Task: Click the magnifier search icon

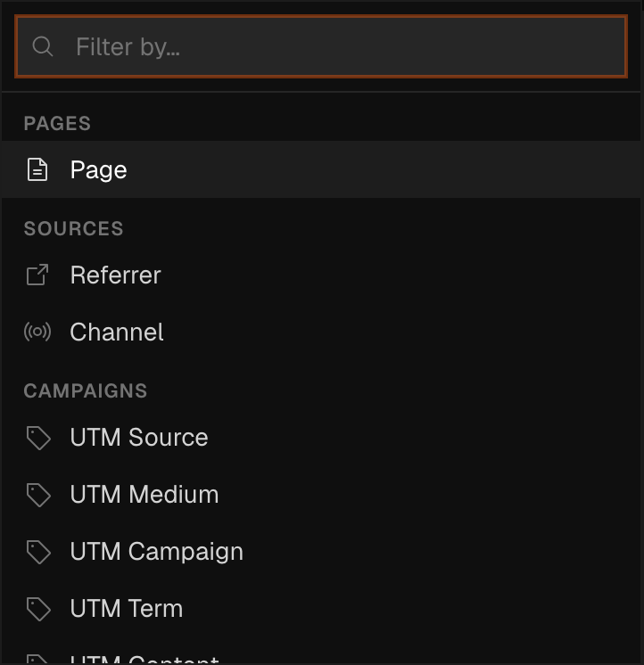Action: point(43,46)
